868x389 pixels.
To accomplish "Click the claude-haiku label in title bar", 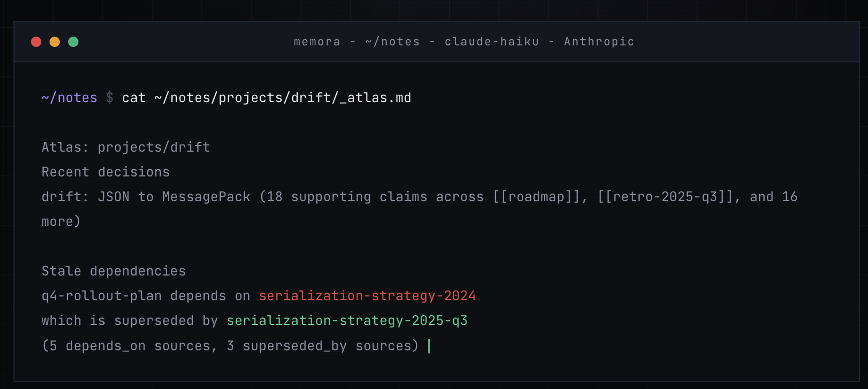I will [x=492, y=42].
